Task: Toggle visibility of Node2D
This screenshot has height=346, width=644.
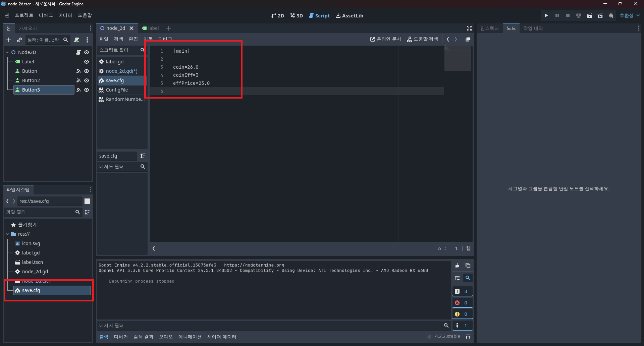Action: click(x=87, y=52)
